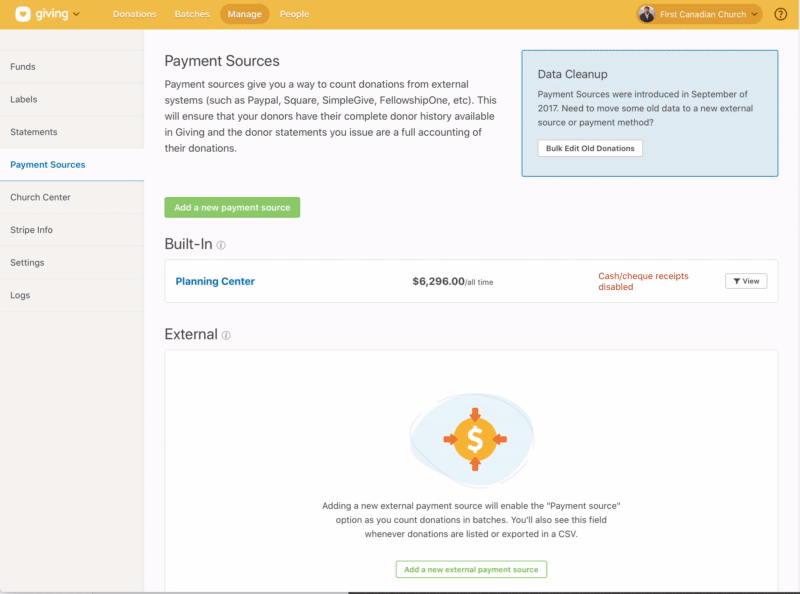Navigate to Church Center in sidebar
The image size is (800, 594).
(40, 197)
